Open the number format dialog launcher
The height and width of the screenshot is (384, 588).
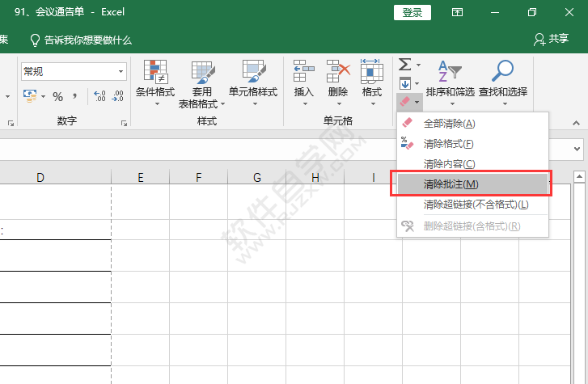point(124,123)
